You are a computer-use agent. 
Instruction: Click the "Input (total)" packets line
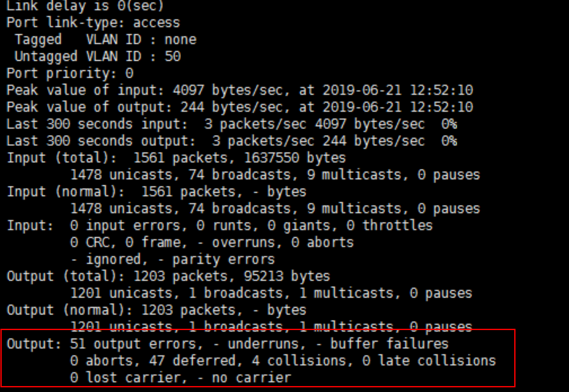coord(176,158)
